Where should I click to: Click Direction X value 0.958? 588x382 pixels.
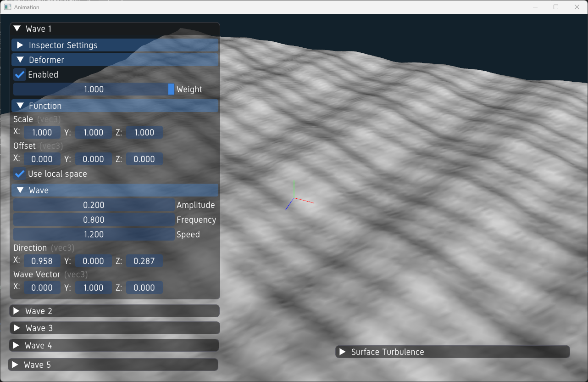42,261
